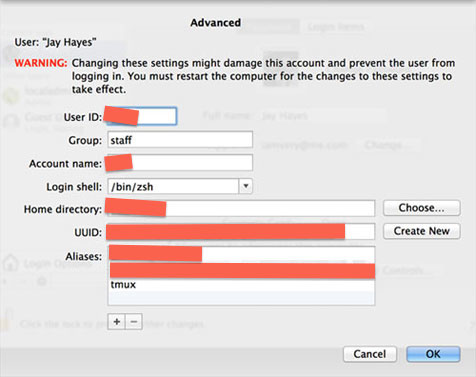
Task: Click empty row below tmux alias
Action: [242, 298]
